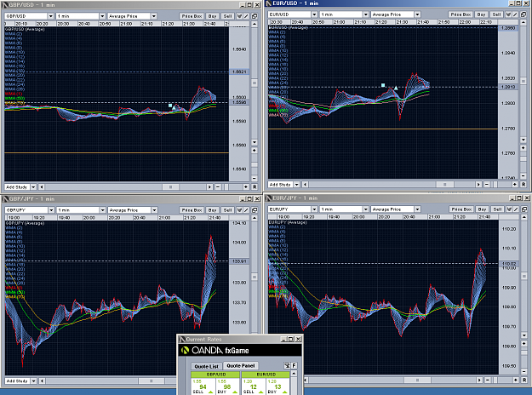Click GBP/USD BUY quote 98 in Current Rates
This screenshot has width=532, height=395.
227,386
